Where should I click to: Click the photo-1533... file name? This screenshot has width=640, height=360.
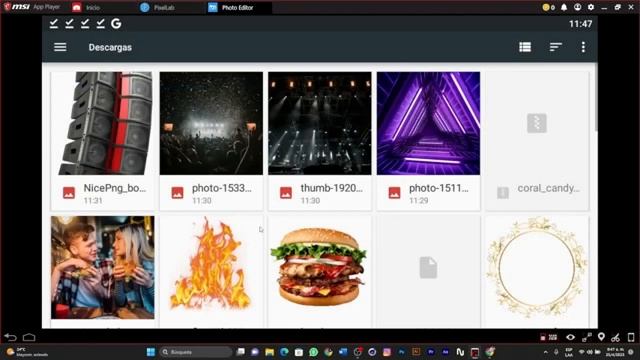pyautogui.click(x=222, y=188)
